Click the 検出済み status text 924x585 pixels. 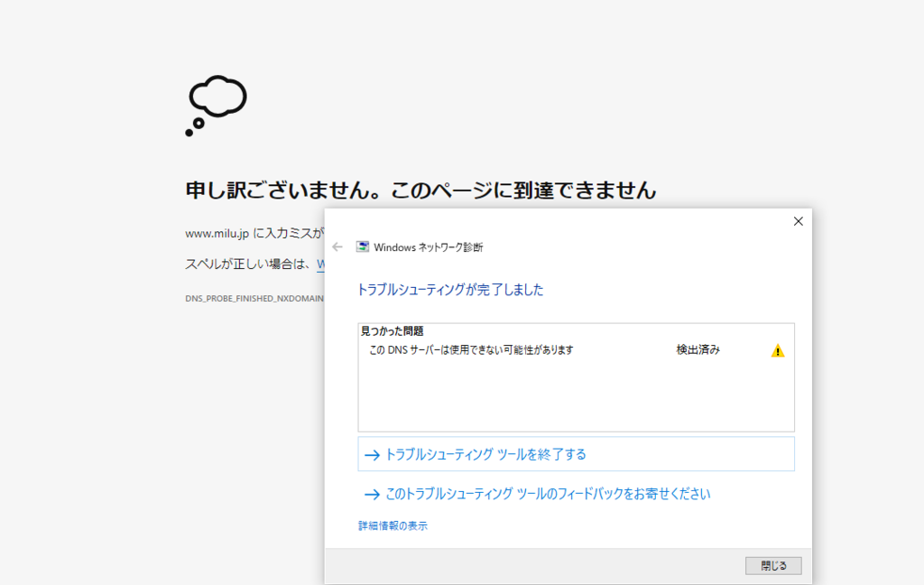point(698,350)
